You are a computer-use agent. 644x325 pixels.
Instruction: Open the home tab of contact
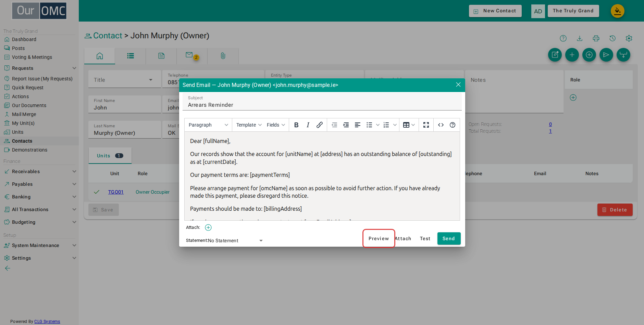[100, 56]
